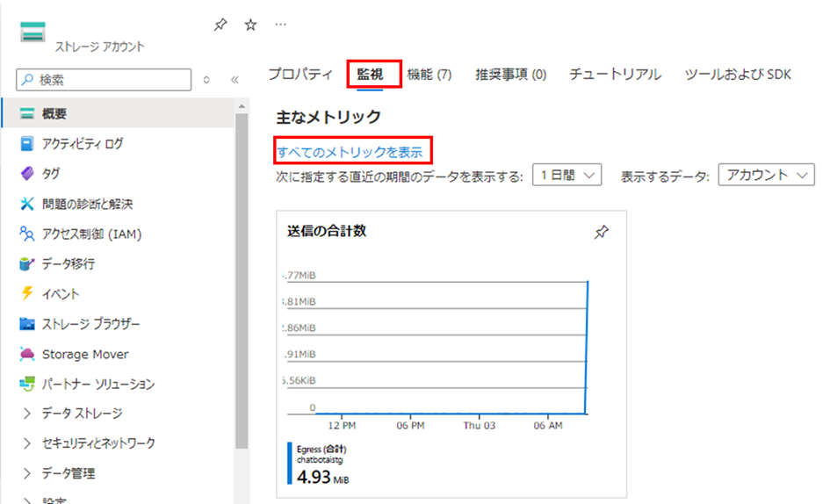Click the 概要 overview icon

pyautogui.click(x=27, y=113)
